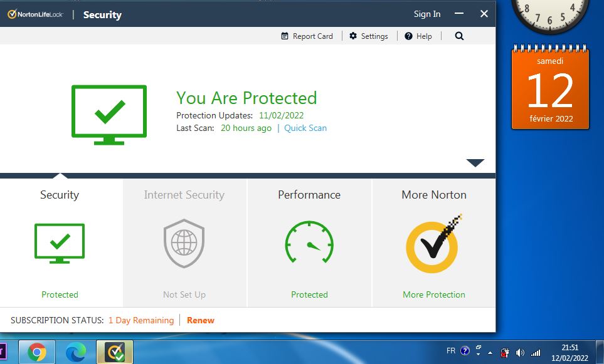Switch to the Internet Security tab
The height and width of the screenshot is (364, 604).
[185, 243]
